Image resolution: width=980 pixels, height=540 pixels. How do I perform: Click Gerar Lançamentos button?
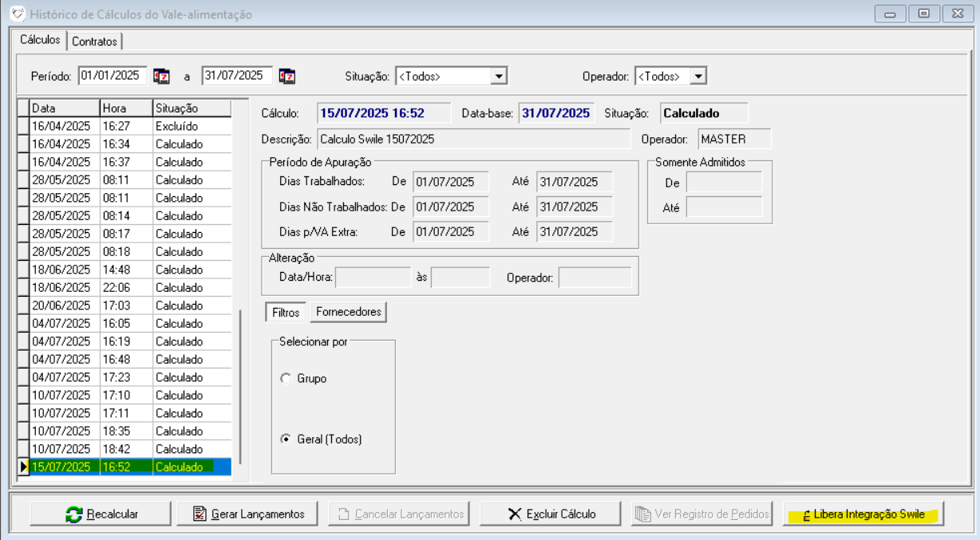pyautogui.click(x=247, y=514)
